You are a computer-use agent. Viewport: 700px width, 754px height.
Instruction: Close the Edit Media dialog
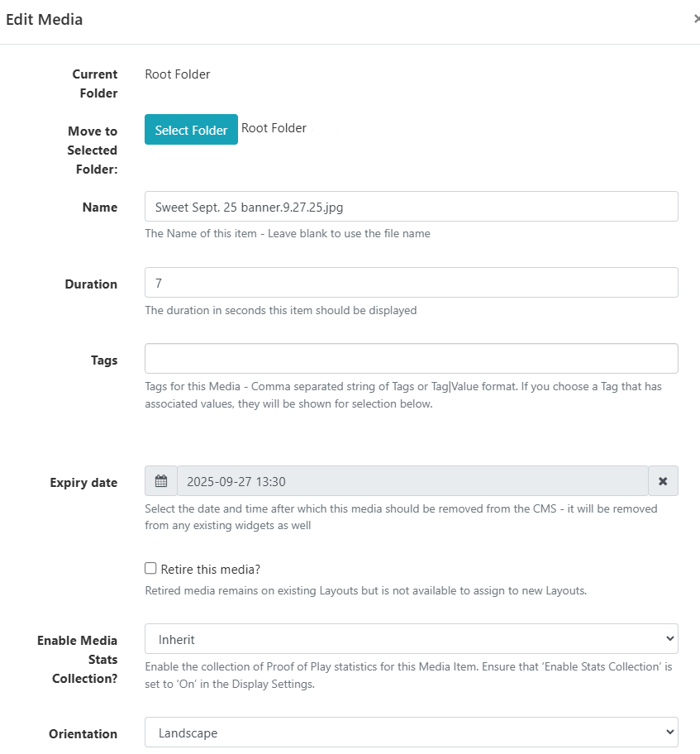click(696, 19)
